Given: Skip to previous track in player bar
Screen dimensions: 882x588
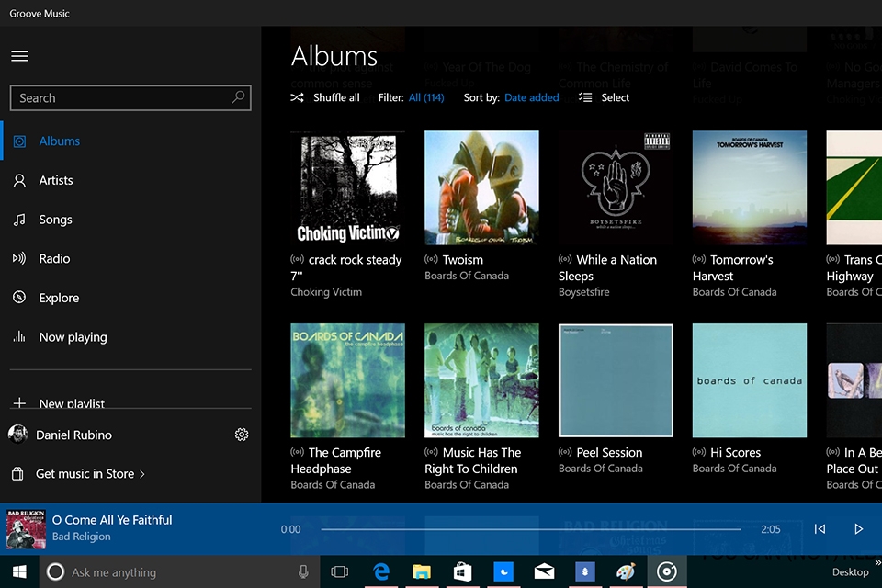Looking at the screenshot, I should tap(820, 529).
